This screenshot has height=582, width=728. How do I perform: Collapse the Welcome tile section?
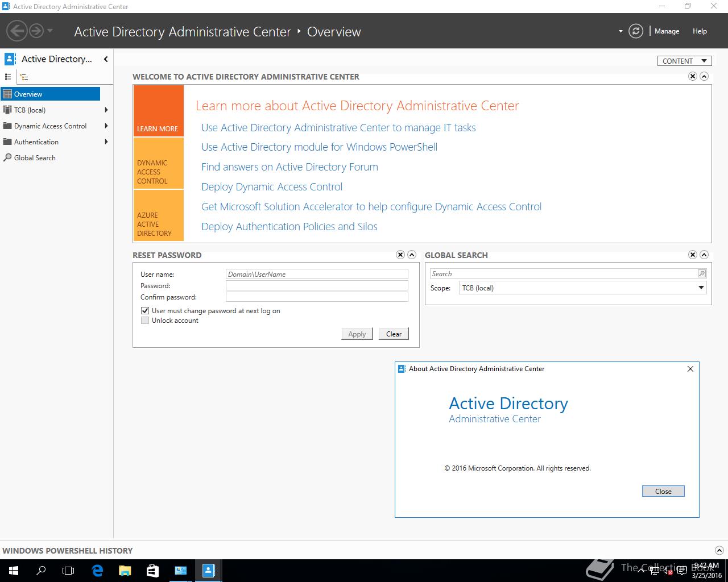(704, 76)
